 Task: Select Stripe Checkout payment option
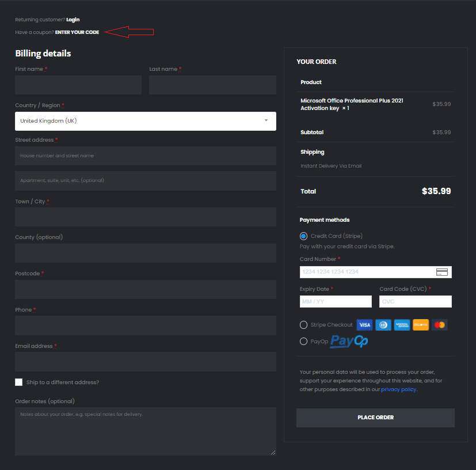point(303,325)
